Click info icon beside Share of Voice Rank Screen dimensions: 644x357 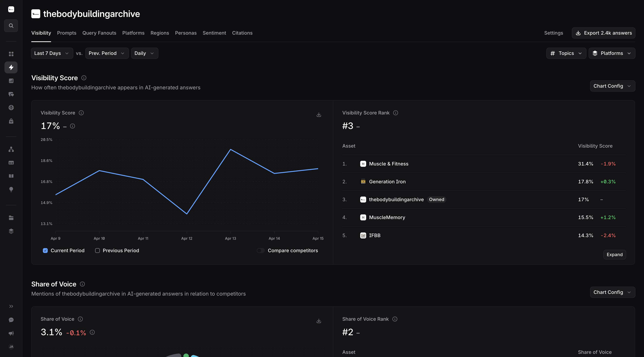[x=395, y=319]
